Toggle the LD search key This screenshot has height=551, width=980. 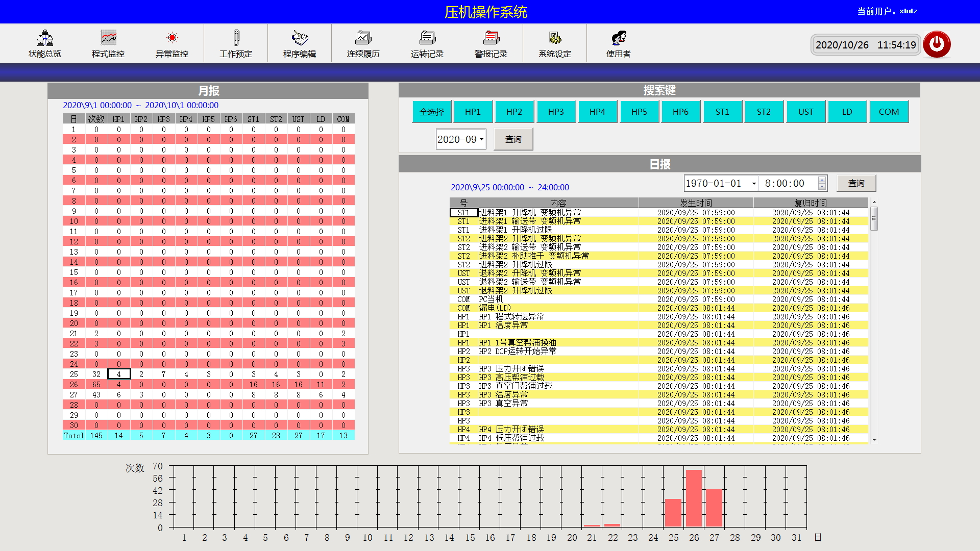[847, 112]
